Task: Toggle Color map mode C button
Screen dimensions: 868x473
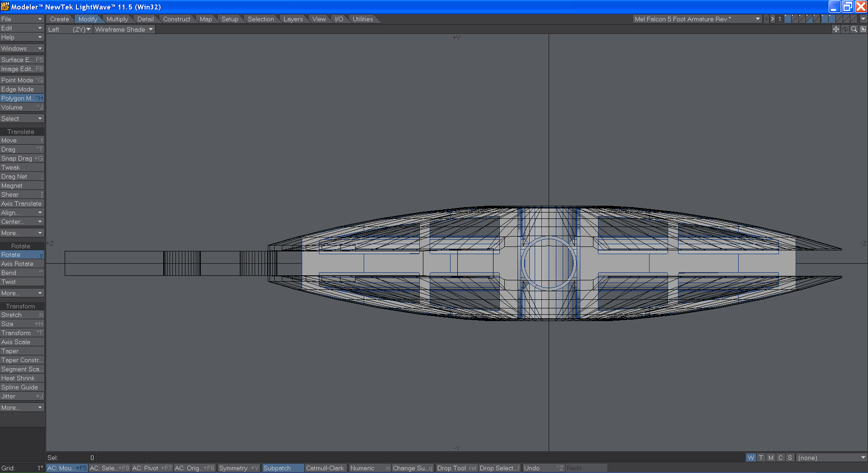Action: tap(780, 458)
